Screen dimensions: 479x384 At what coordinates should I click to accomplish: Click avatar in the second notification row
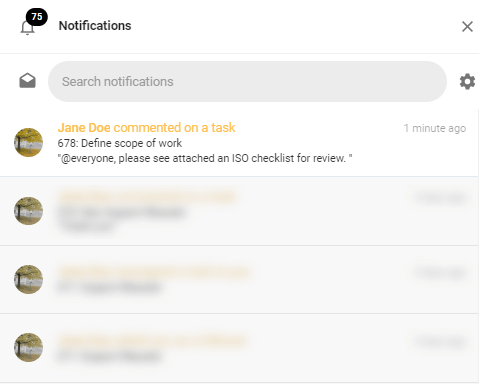coord(28,211)
